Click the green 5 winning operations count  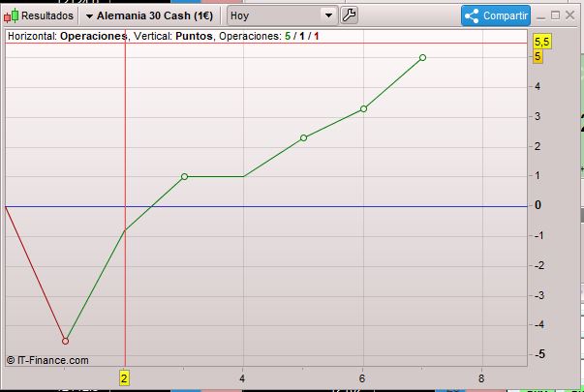click(x=288, y=36)
